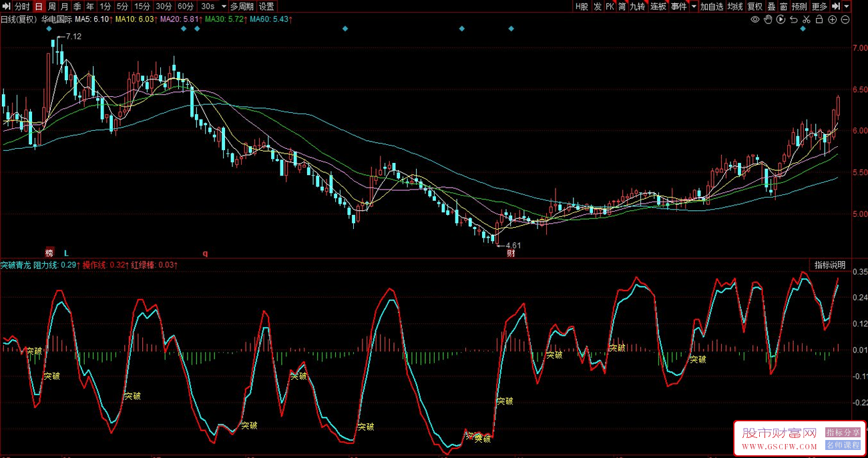Select the scissors cut tool
Image resolution: width=868 pixels, height=458 pixels.
(806, 19)
